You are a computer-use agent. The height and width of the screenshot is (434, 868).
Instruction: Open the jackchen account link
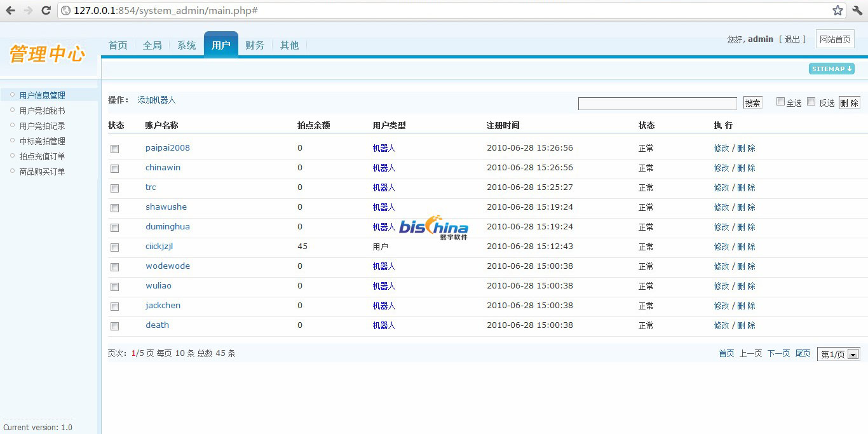click(x=163, y=306)
